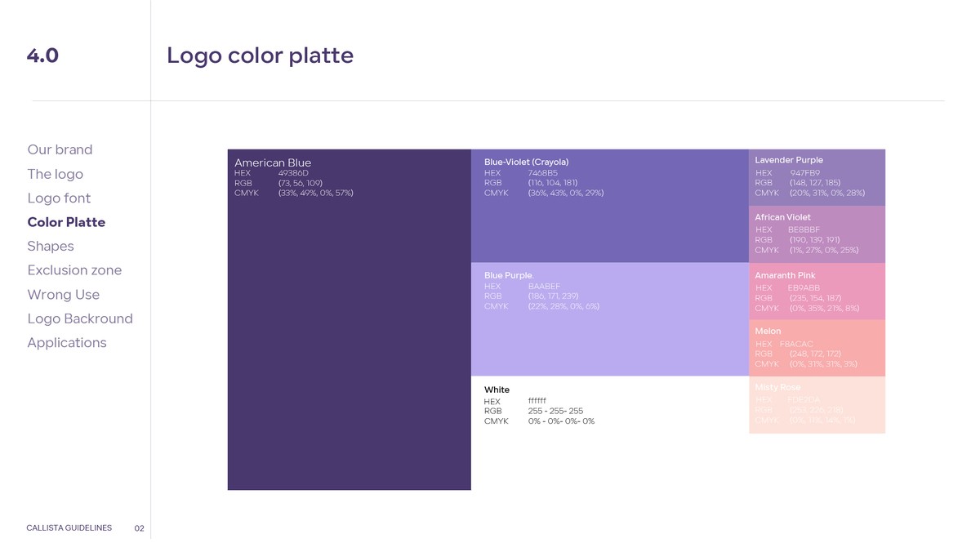The height and width of the screenshot is (552, 980).
Task: Select Logo font in sidebar
Action: (59, 198)
